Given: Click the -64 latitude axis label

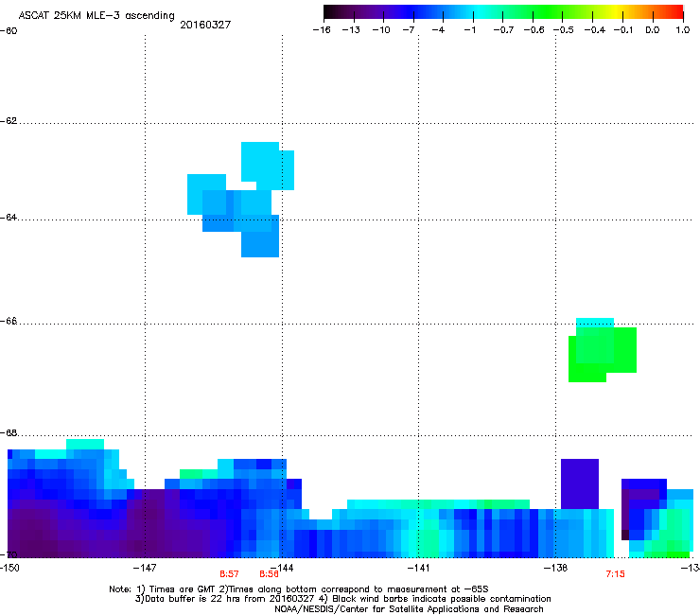Looking at the screenshot, I should [x=9, y=218].
